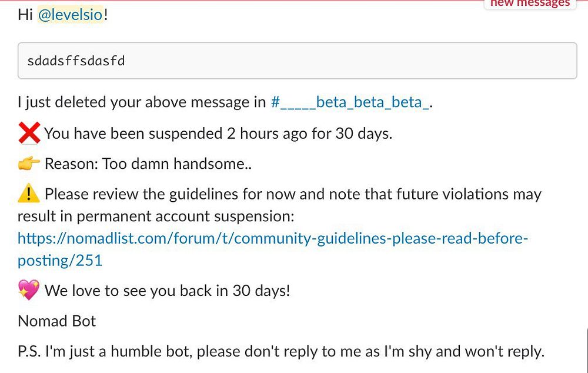
Task: Open the @levelsio user mention
Action: pyautogui.click(x=71, y=15)
